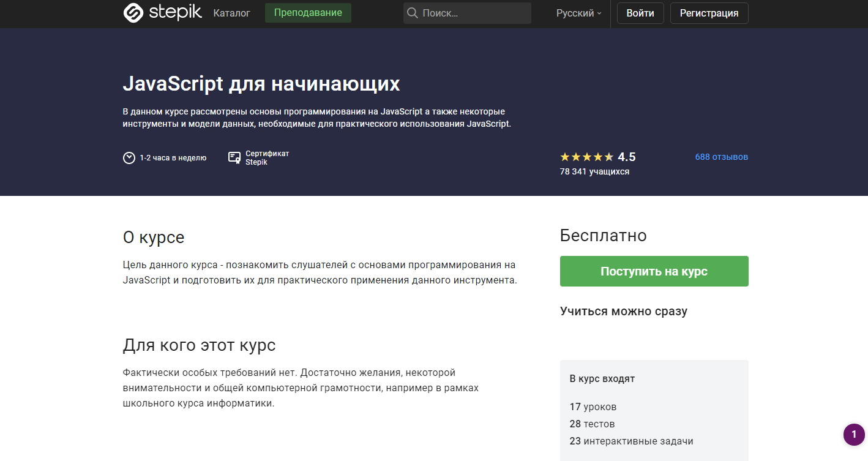Click the Для кого этот курс heading
The width and height of the screenshot is (868, 461).
pyautogui.click(x=200, y=345)
